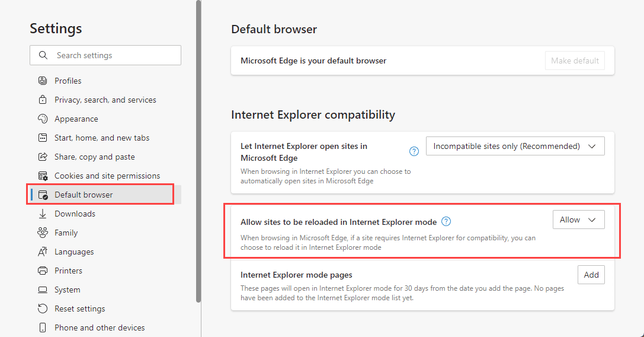Open Printers settings
The width and height of the screenshot is (644, 337).
point(68,271)
